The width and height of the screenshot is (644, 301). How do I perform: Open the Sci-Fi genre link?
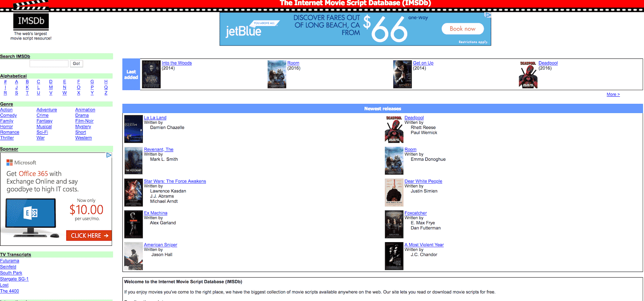42,132
